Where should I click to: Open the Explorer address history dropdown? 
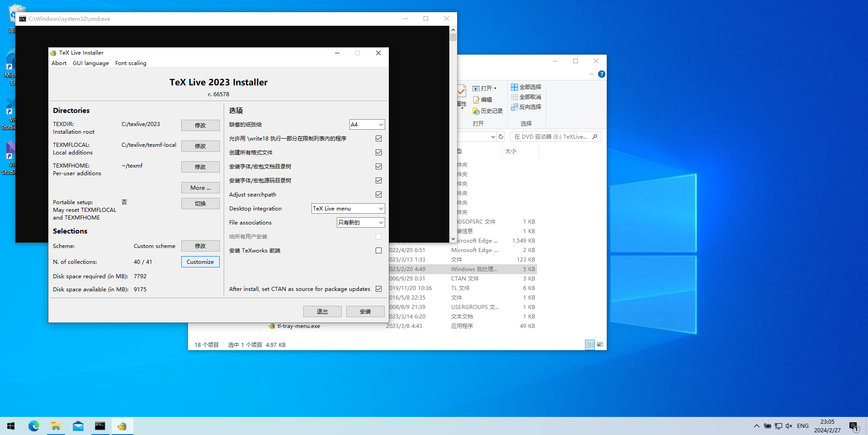click(x=493, y=137)
